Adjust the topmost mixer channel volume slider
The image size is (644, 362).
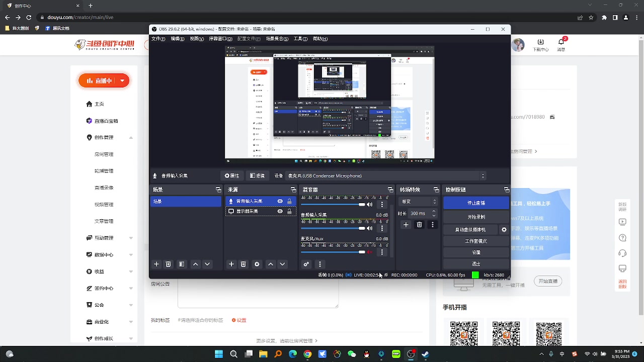[x=333, y=205]
